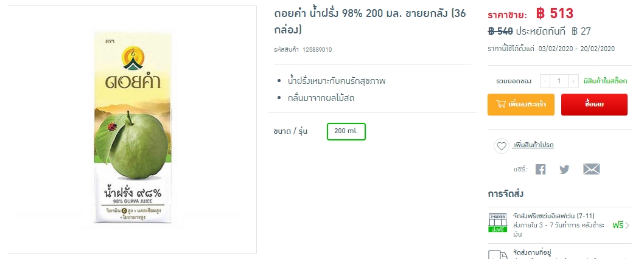Click the red buy now button
The height and width of the screenshot is (259, 644).
click(x=594, y=105)
